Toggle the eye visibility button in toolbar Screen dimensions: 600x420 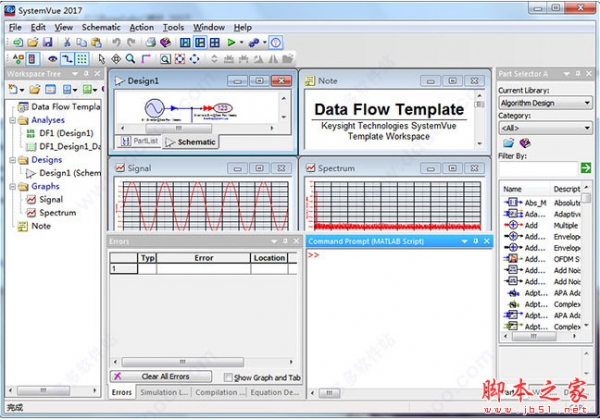tap(52, 59)
